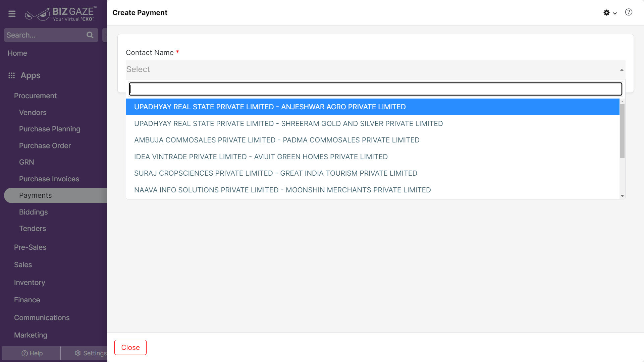
Task: Open GRN page
Action: pos(26,162)
